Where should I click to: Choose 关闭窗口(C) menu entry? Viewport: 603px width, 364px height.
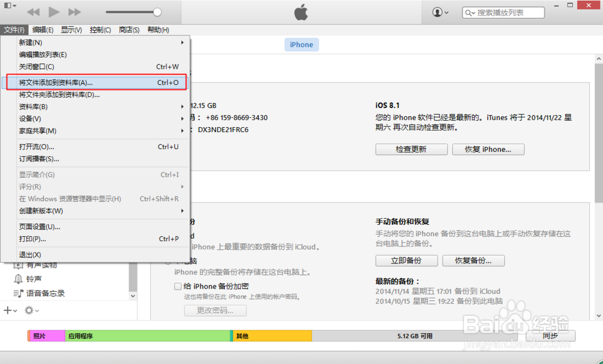tap(95, 66)
